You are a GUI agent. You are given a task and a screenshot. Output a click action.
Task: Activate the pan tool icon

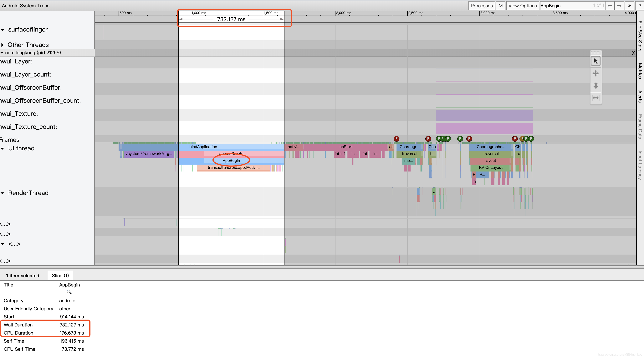pos(595,73)
